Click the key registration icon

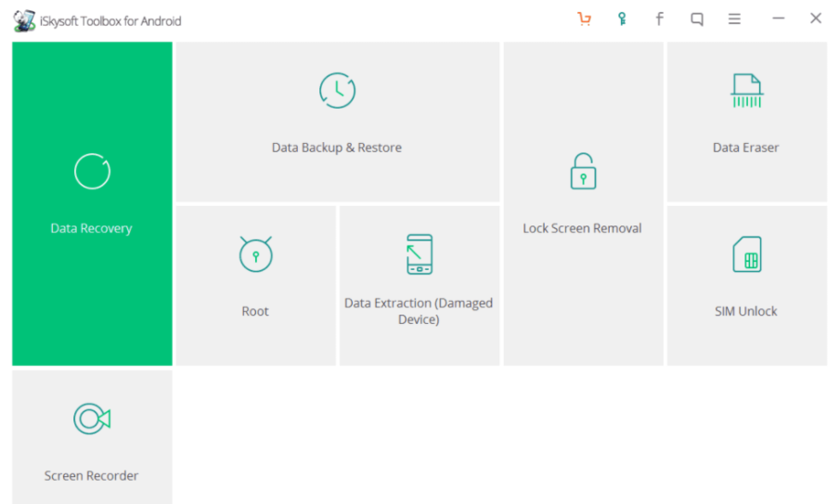(622, 19)
